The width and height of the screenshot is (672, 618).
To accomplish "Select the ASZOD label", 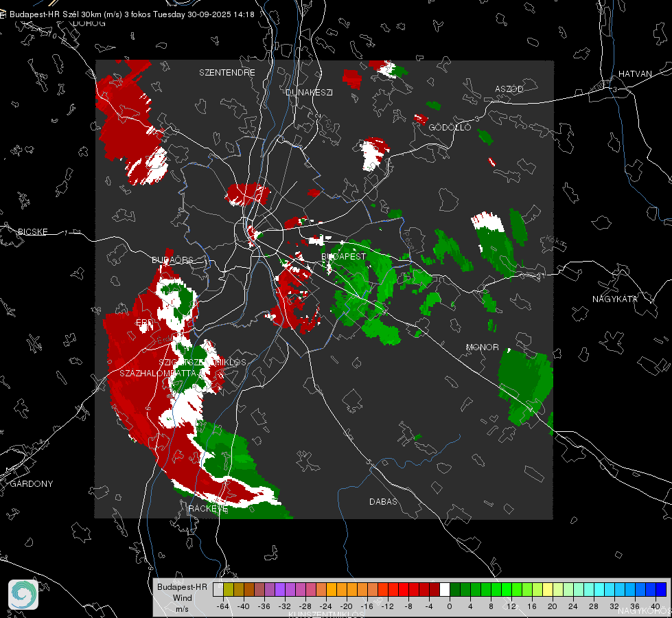I will pos(509,89).
